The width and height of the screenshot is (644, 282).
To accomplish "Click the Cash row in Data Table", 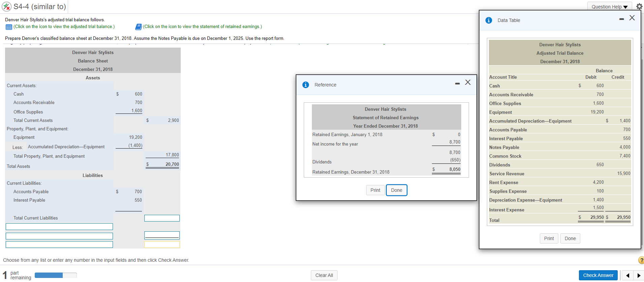I will click(x=560, y=86).
